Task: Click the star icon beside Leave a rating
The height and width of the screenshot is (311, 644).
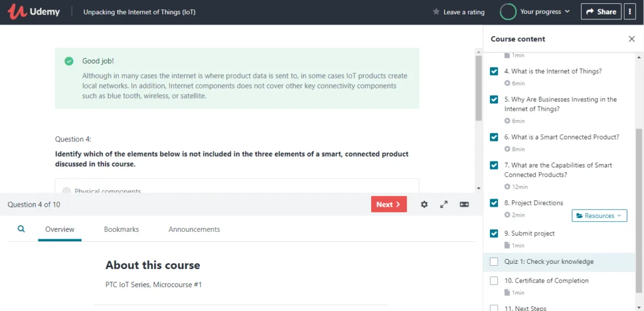Action: tap(436, 12)
